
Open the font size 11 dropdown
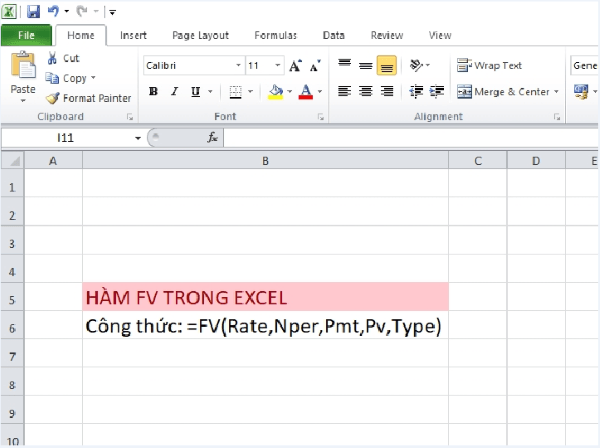point(278,65)
